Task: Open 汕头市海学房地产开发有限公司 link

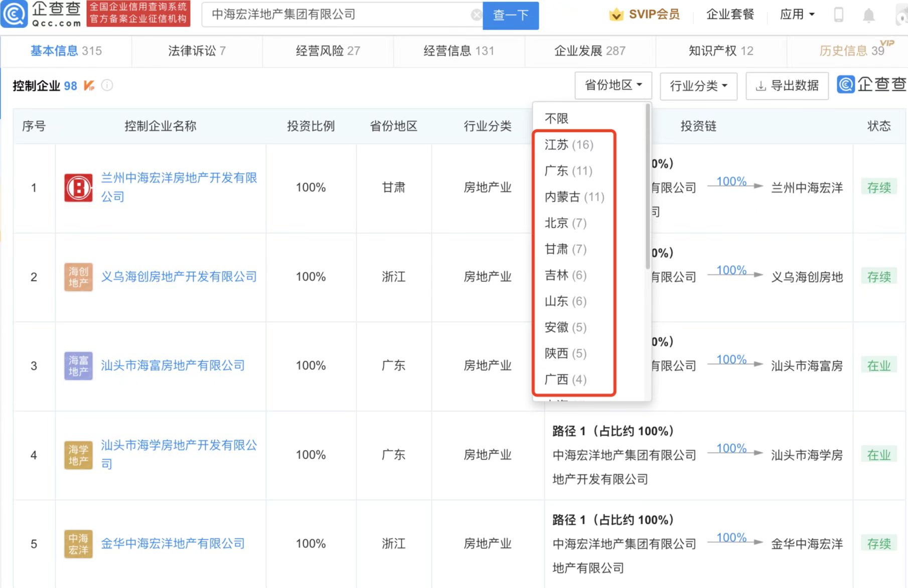Action: 179,455
